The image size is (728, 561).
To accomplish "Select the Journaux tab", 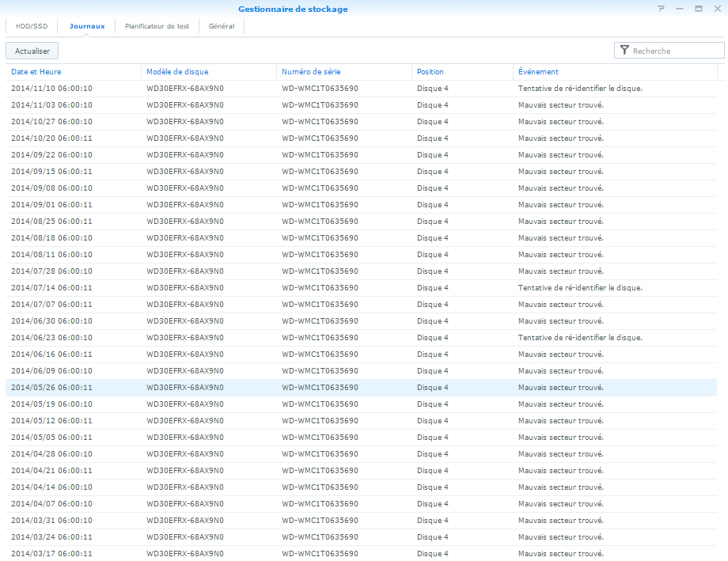I will 86,26.
